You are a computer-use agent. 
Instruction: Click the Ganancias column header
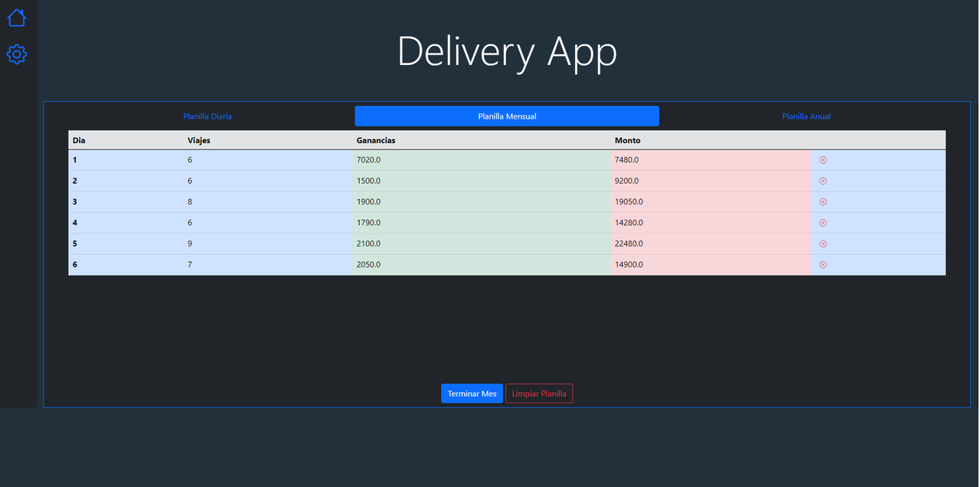(376, 140)
